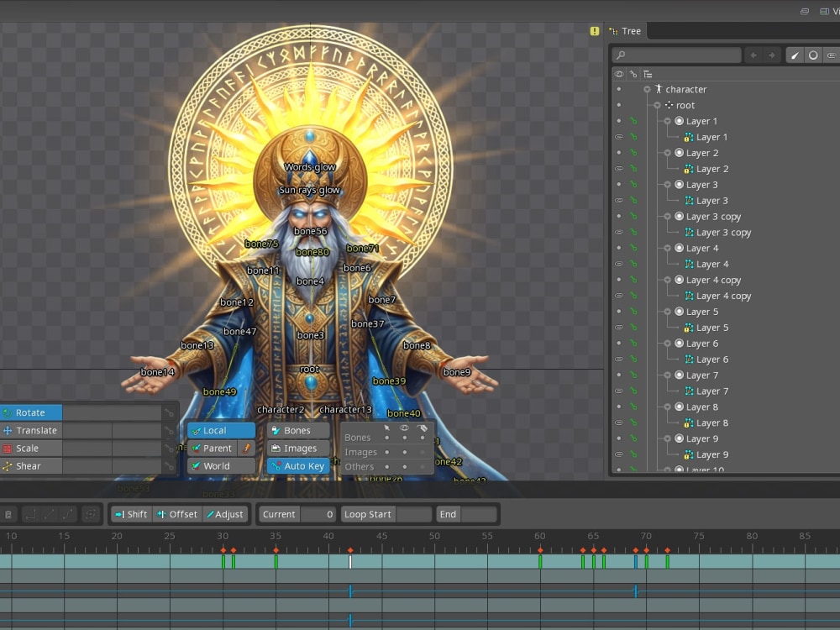Viewport: 840px width, 630px height.
Task: Toggle the slot circle filter in Tree
Action: pos(813,55)
